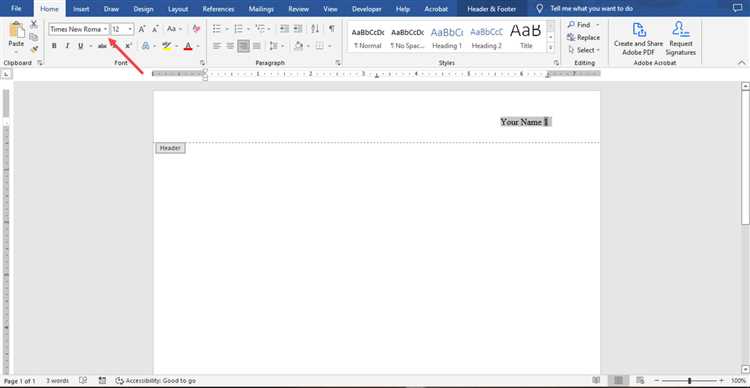
Task: Open Change Case Aa dropdown
Action: (x=174, y=29)
